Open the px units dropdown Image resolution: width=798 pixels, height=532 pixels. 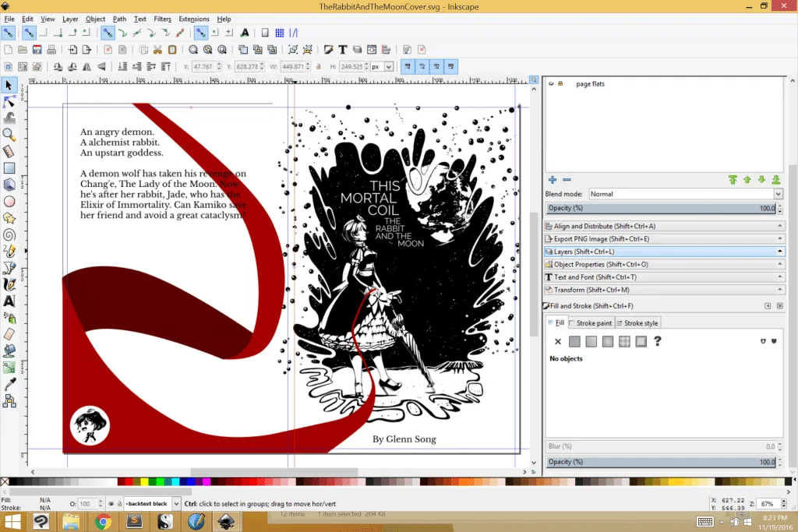click(x=382, y=67)
